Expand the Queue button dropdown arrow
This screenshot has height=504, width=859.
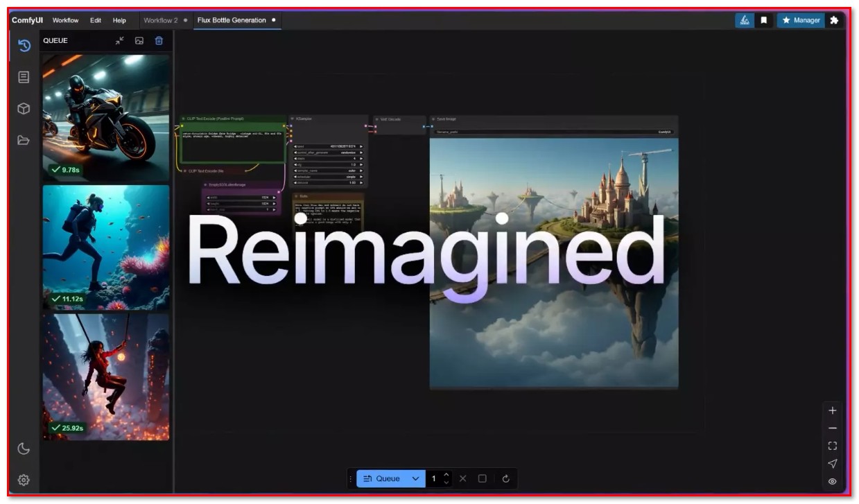415,478
